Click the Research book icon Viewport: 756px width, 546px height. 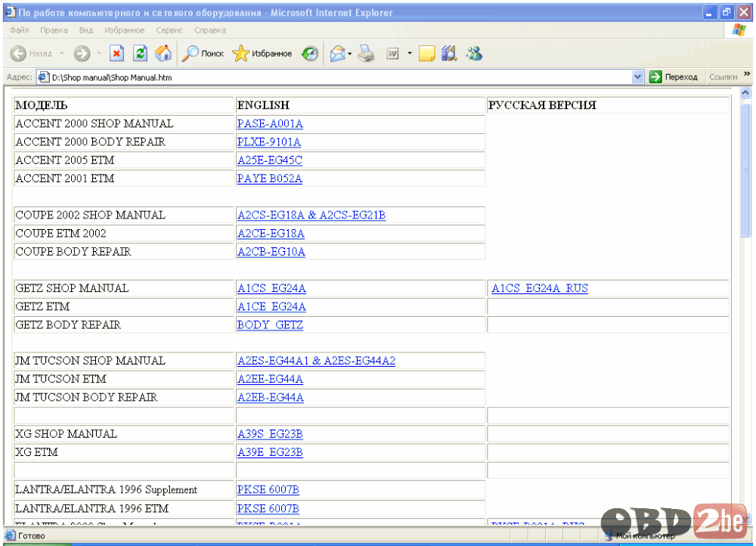(449, 54)
